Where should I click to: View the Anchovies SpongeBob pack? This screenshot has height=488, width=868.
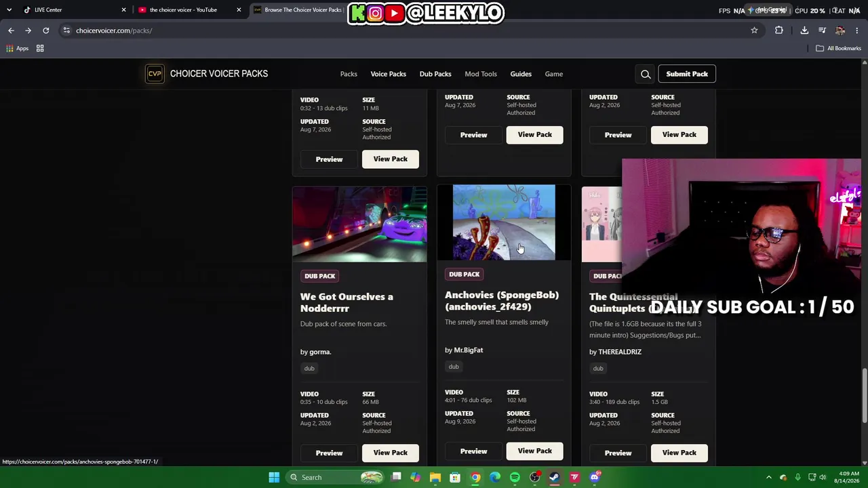point(535,451)
